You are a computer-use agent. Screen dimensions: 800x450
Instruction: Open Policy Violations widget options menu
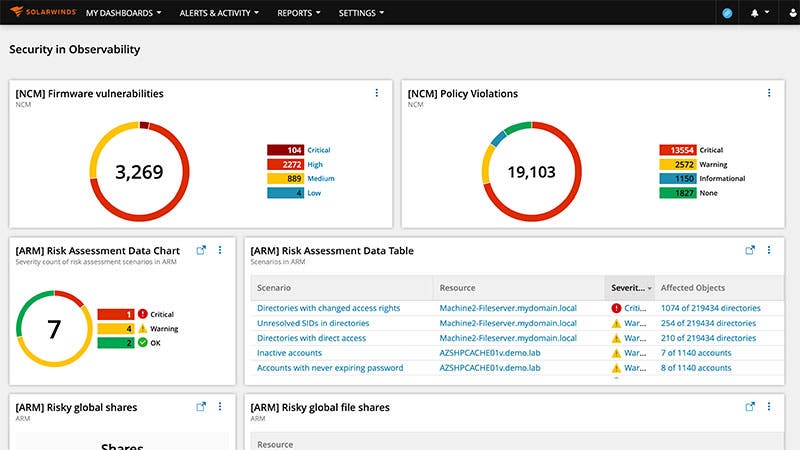pyautogui.click(x=769, y=93)
